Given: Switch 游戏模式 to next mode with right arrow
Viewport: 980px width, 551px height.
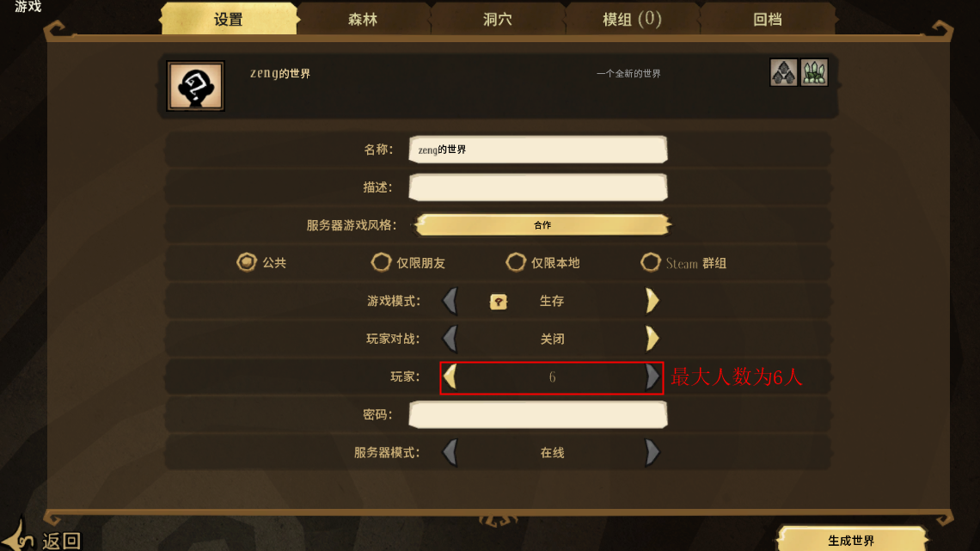Looking at the screenshot, I should 652,301.
